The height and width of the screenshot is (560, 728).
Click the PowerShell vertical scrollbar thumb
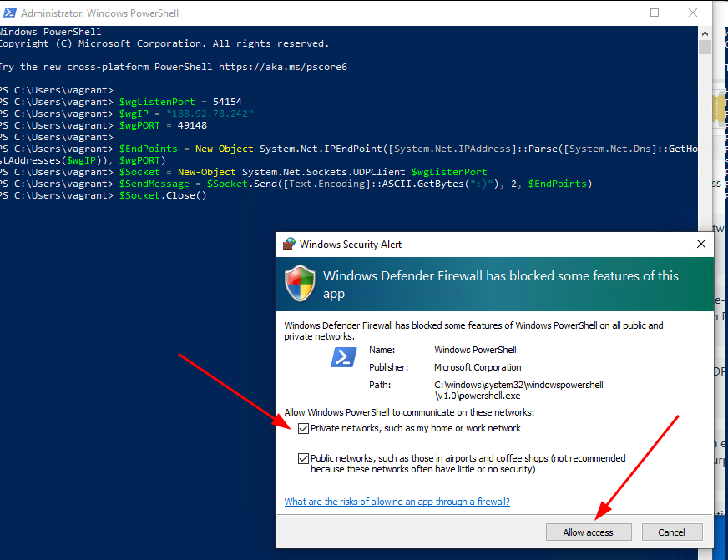point(705,47)
